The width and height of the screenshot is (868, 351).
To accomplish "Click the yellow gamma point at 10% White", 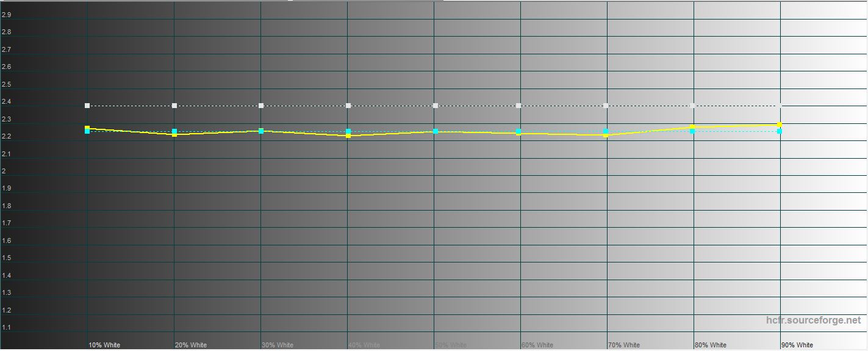I will [87, 128].
